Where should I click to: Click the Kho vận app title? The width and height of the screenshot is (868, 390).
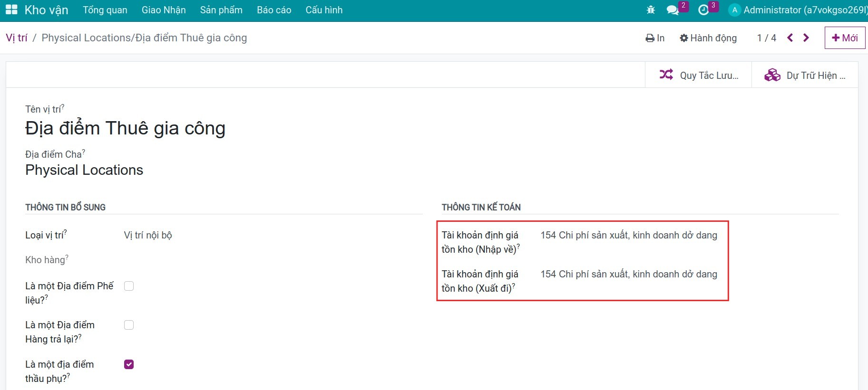pos(46,10)
